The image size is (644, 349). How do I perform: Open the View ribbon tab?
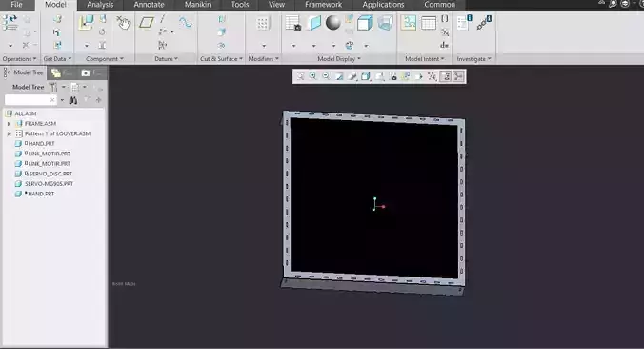[276, 5]
